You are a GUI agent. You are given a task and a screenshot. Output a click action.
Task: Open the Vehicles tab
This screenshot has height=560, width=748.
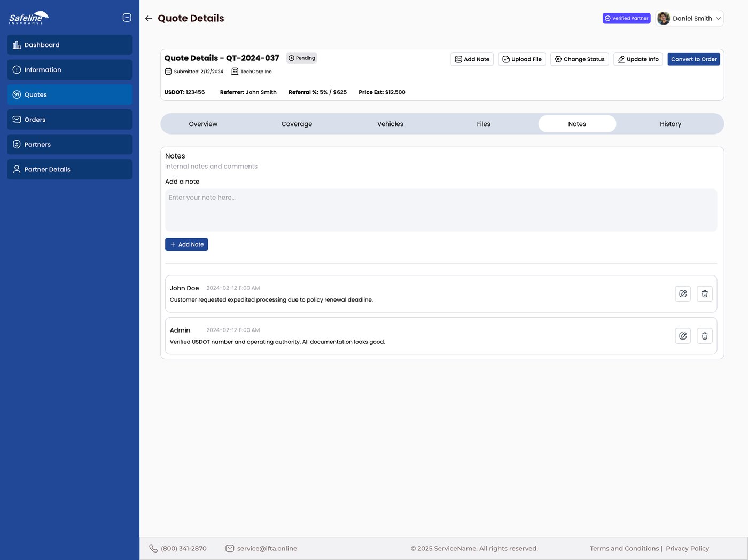tap(390, 124)
